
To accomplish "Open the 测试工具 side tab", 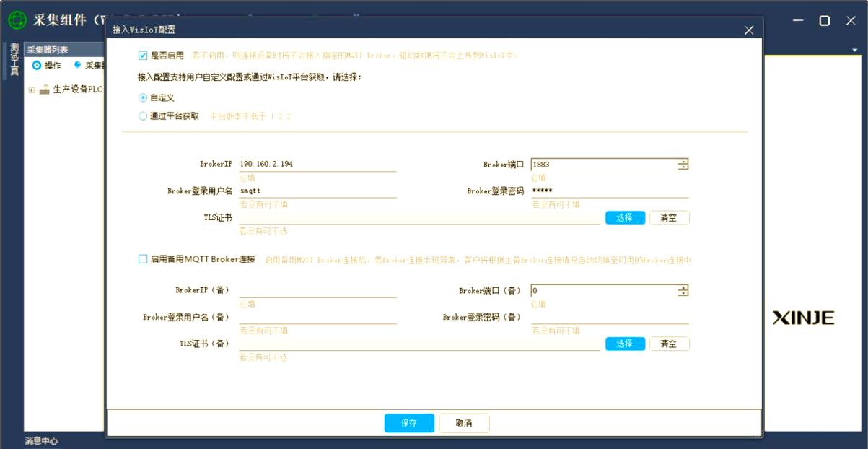I will tap(14, 60).
